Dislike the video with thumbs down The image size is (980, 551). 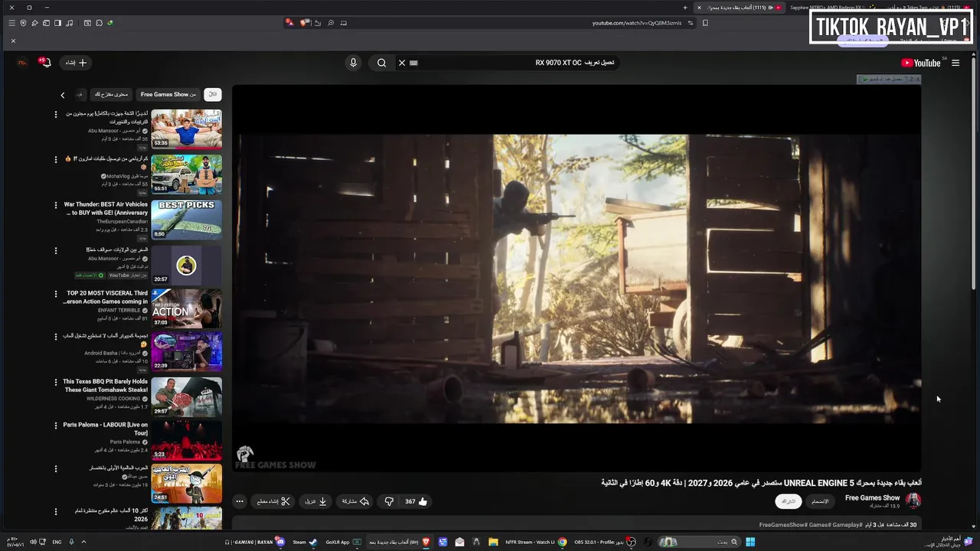click(x=389, y=501)
